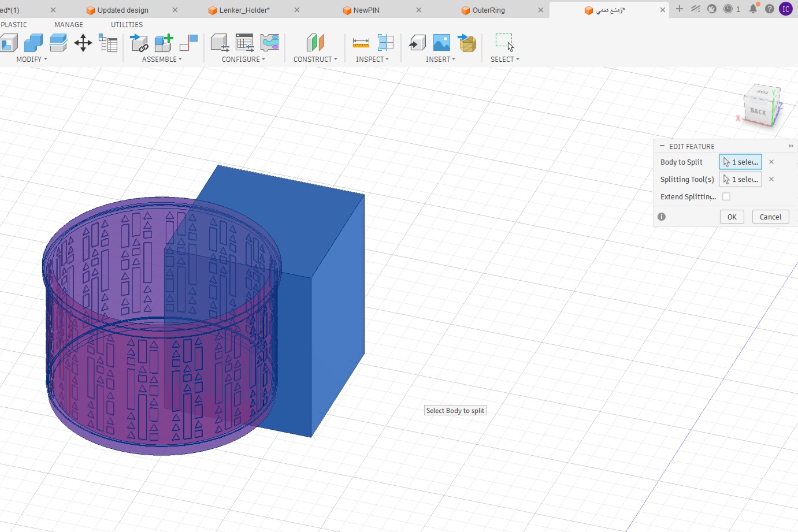Switch to the Updated design document tab
The width and height of the screenshot is (798, 532).
pos(123,10)
